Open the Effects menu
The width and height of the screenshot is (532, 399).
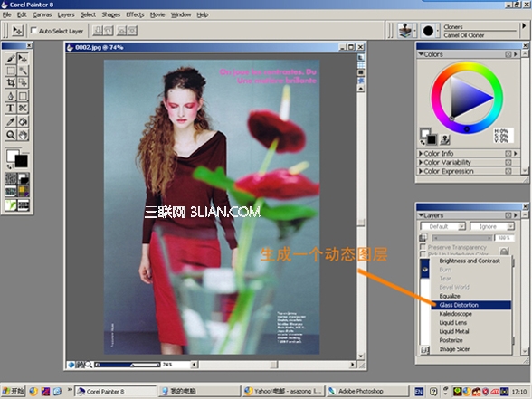(x=135, y=14)
